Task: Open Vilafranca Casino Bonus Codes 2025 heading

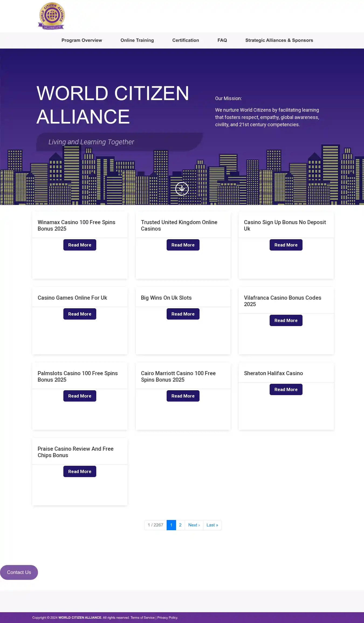Action: pos(282,301)
